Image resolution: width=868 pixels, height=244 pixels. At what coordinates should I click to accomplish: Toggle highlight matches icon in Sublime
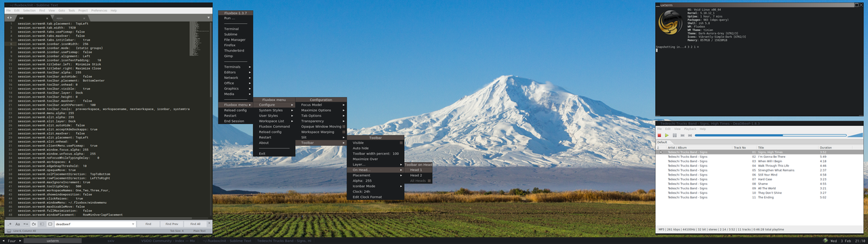50,224
